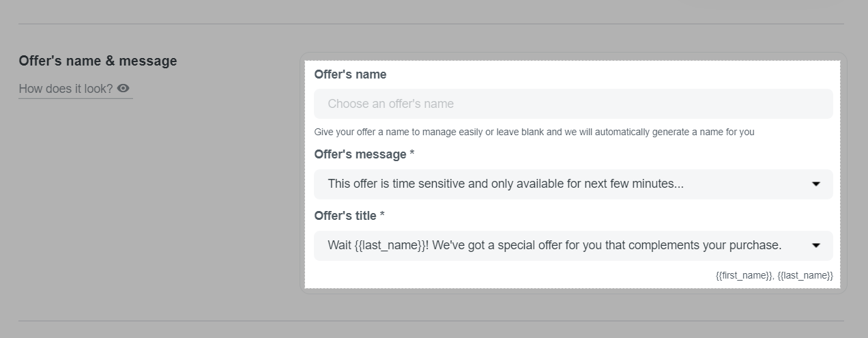The height and width of the screenshot is (338, 868).
Task: Expand the Offer's title dropdown arrow
Action: coord(815,246)
